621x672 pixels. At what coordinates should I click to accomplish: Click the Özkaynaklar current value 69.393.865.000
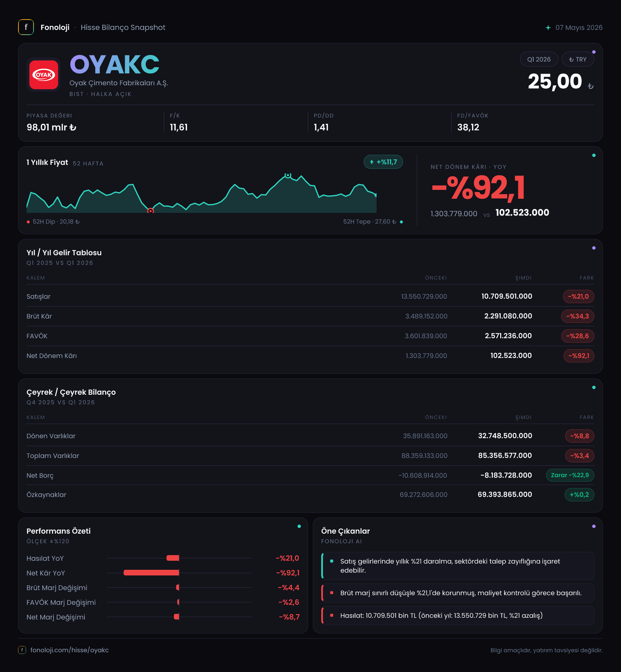coord(505,495)
